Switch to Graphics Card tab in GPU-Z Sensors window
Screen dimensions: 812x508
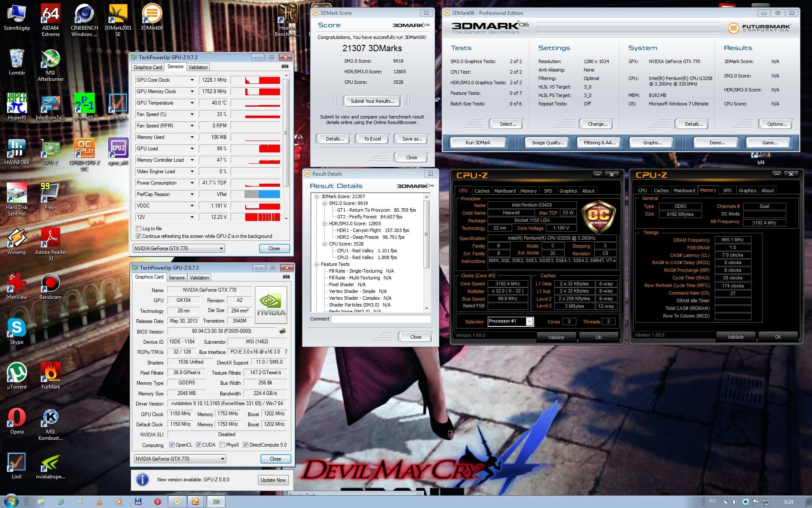click(148, 67)
